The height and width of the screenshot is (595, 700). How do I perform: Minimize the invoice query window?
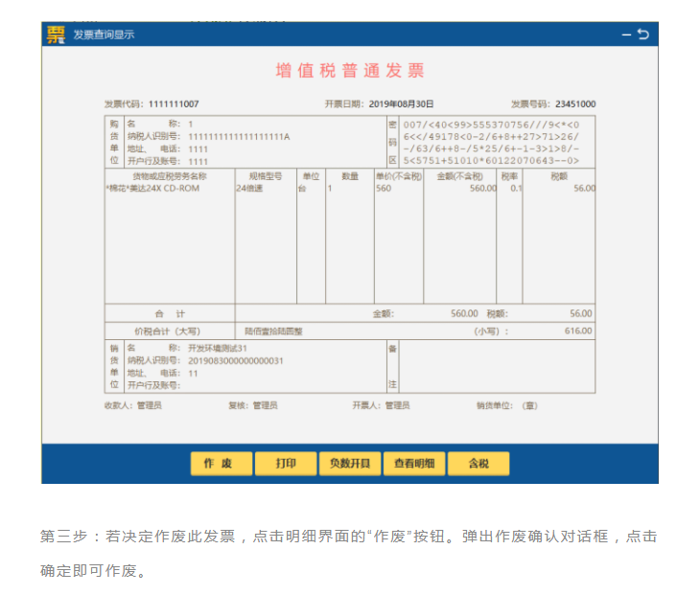[x=626, y=34]
